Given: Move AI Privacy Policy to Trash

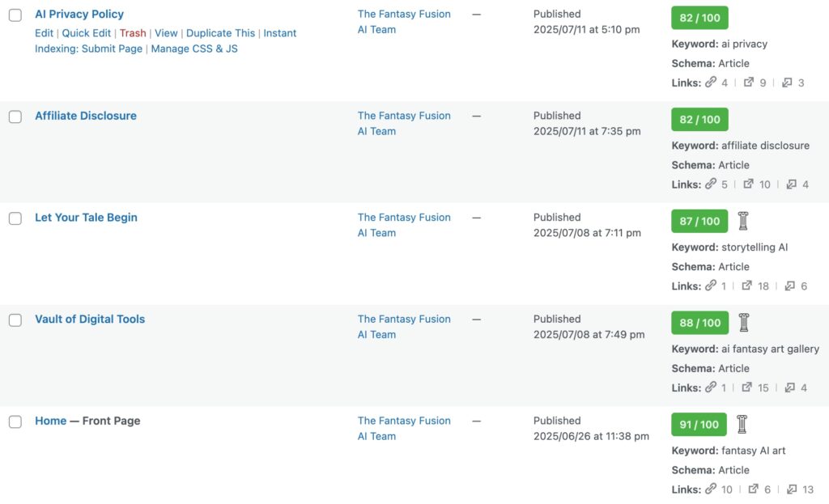Looking at the screenshot, I should [x=133, y=33].
